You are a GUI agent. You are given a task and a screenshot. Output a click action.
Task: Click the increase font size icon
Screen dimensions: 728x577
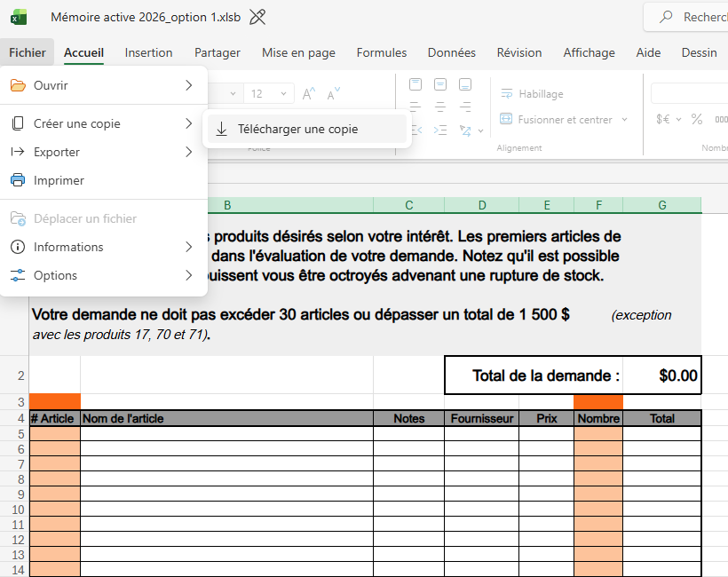click(309, 94)
